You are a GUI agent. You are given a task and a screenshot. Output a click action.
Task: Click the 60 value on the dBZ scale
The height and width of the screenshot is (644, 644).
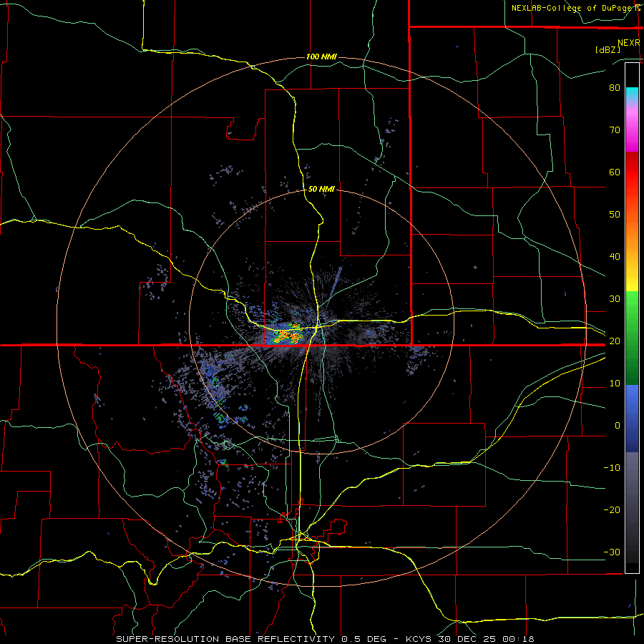click(x=615, y=172)
